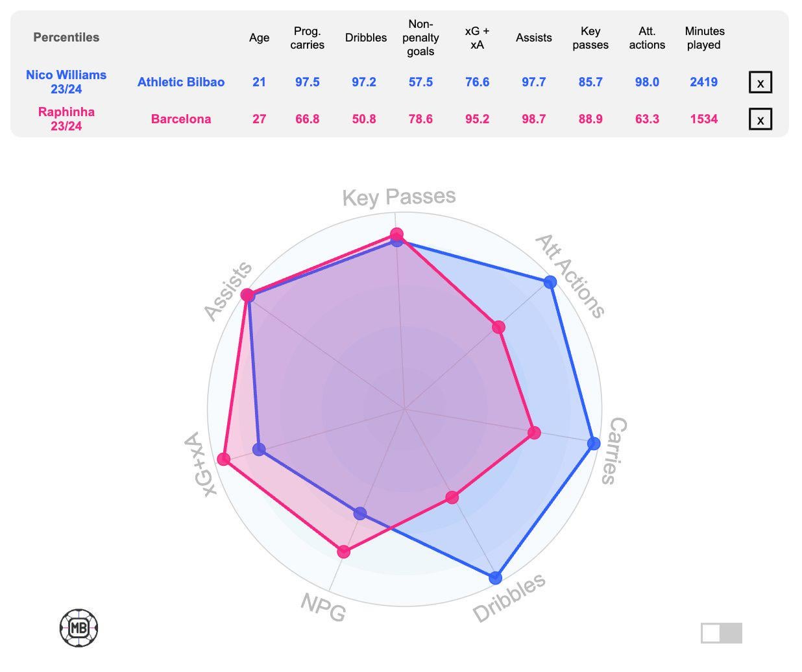Click the Key Passes radar axis label
The width and height of the screenshot is (802, 672).
pyautogui.click(x=399, y=197)
